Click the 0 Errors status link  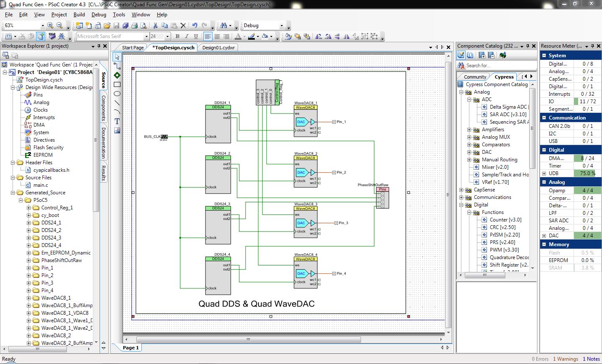coord(540,359)
